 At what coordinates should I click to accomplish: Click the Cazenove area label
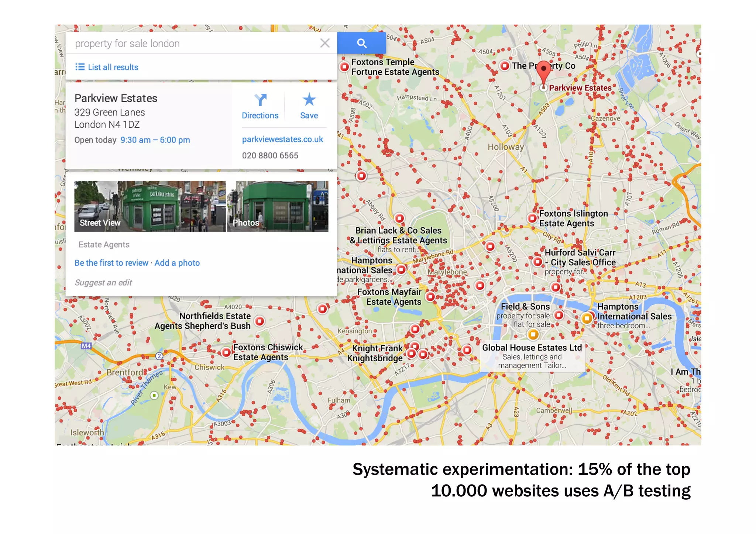[605, 118]
